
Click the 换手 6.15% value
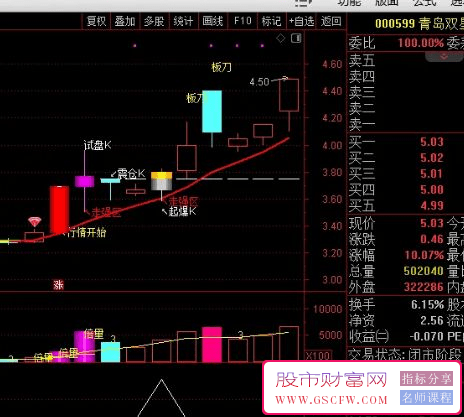pos(427,304)
